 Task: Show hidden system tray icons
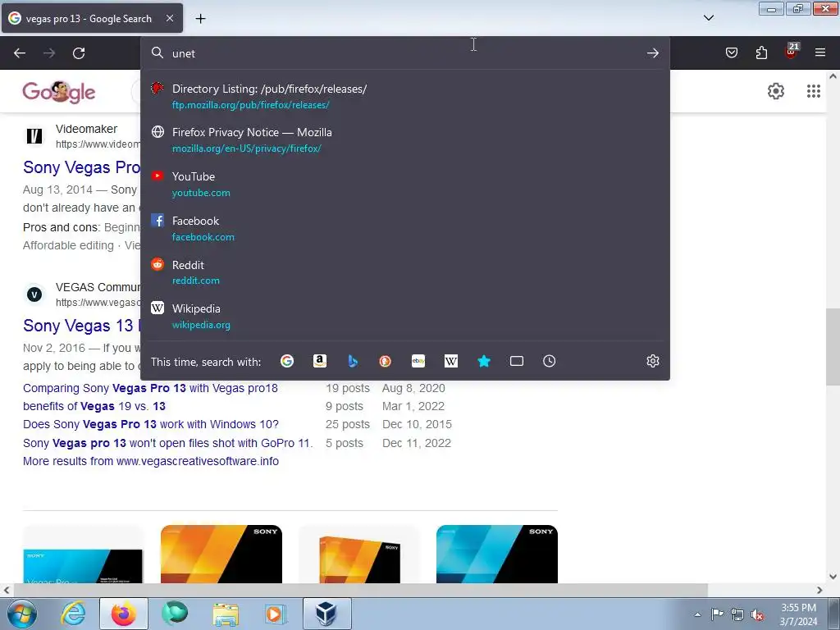(x=697, y=614)
